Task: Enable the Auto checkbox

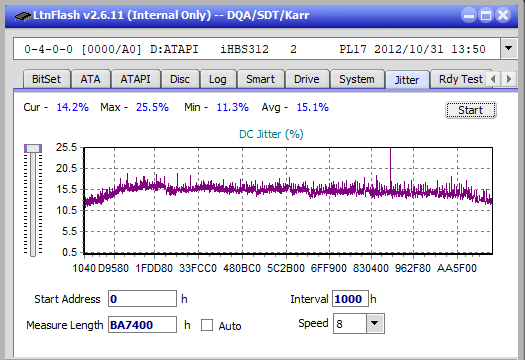Action: pos(207,325)
